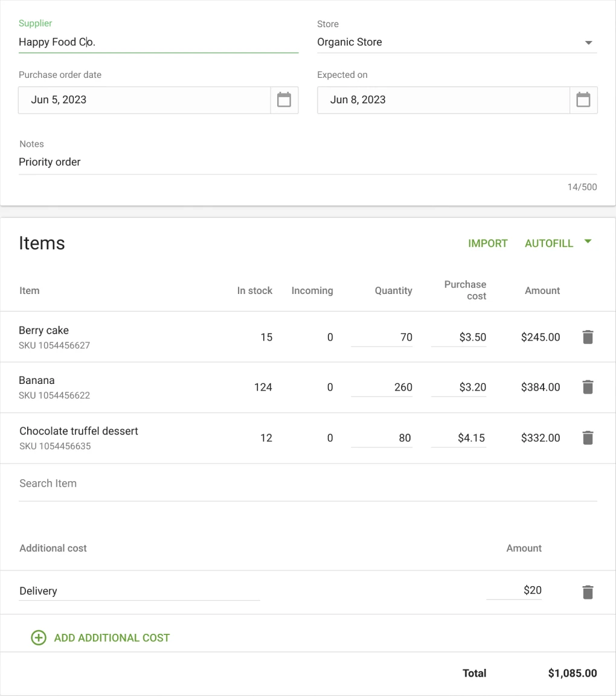Click the IMPORT button
The image size is (616, 696).
coord(488,243)
